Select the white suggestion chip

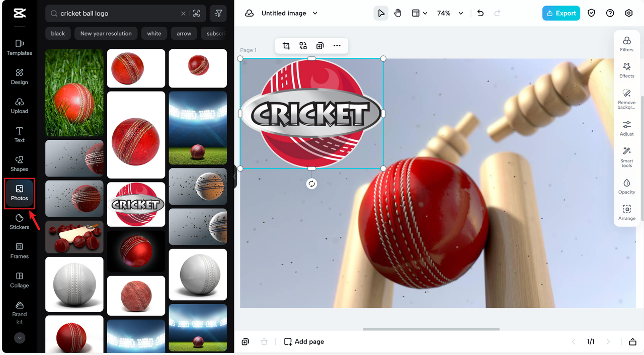[154, 34]
